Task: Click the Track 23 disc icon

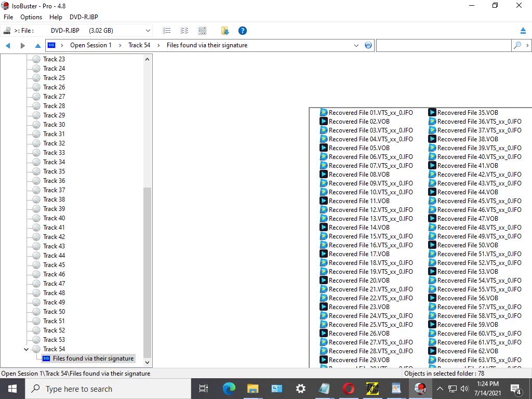Action: pyautogui.click(x=36, y=59)
